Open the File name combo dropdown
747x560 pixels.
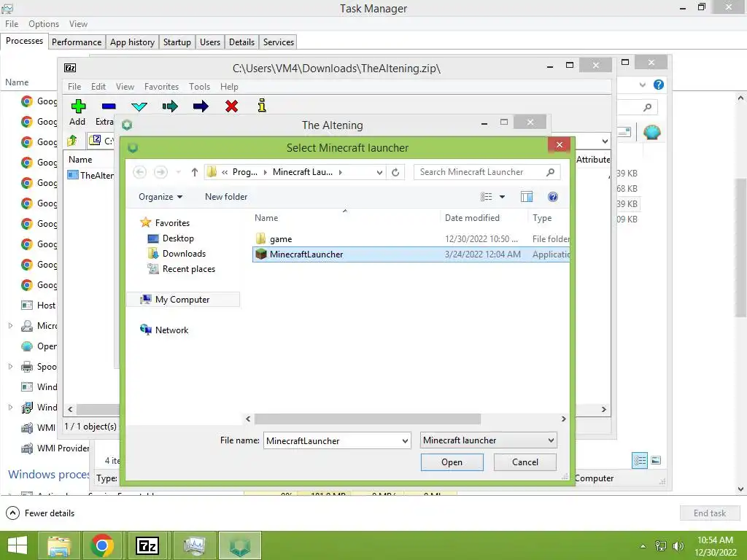405,441
